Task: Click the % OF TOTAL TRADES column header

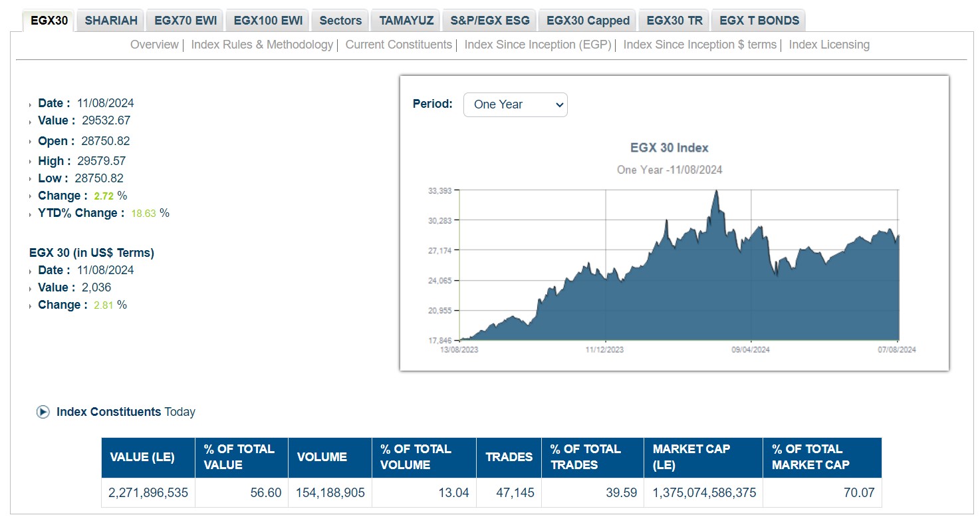Action: [593, 457]
